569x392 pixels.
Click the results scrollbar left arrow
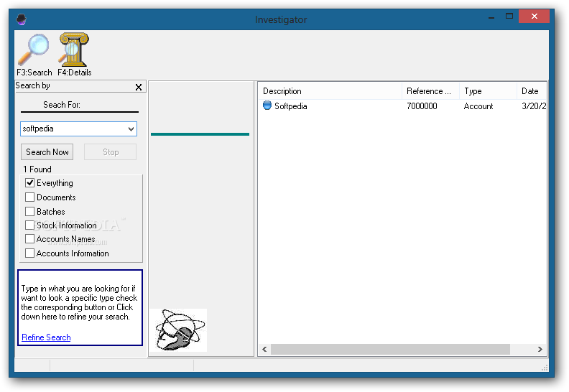pyautogui.click(x=264, y=349)
